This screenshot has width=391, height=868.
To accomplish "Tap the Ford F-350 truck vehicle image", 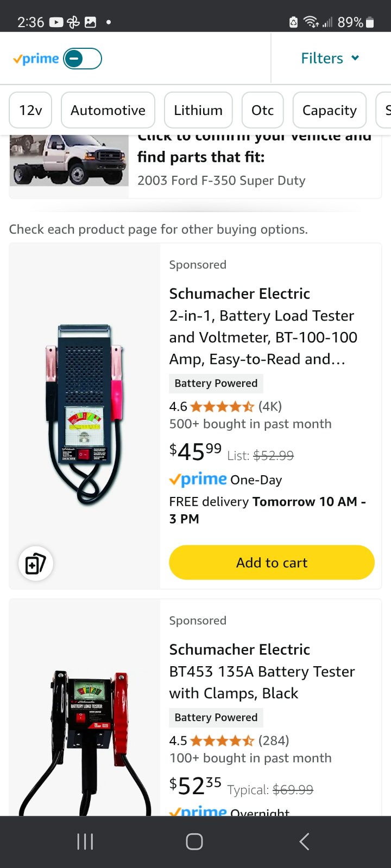I will click(x=69, y=161).
